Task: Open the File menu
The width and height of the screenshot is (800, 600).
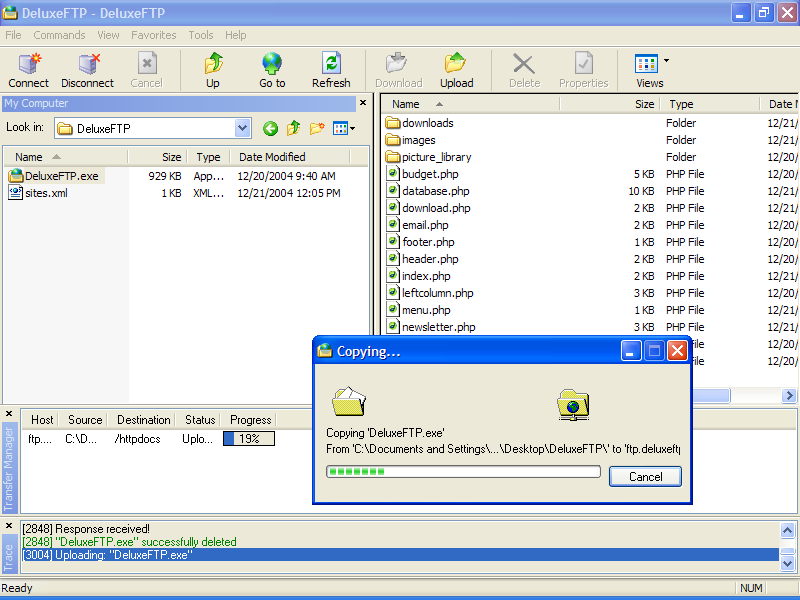Action: point(13,35)
